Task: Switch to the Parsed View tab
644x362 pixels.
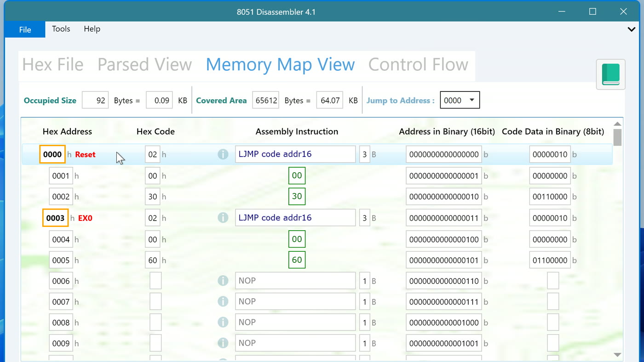Action: 144,65
